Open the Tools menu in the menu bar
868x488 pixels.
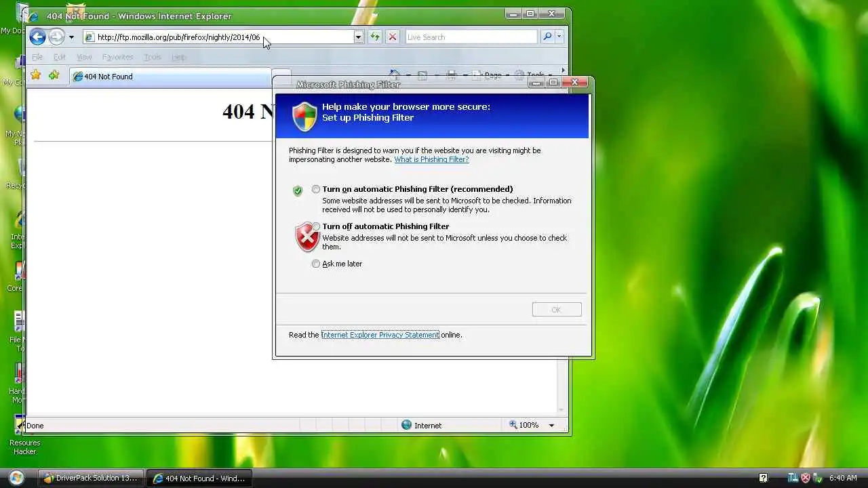click(x=153, y=57)
